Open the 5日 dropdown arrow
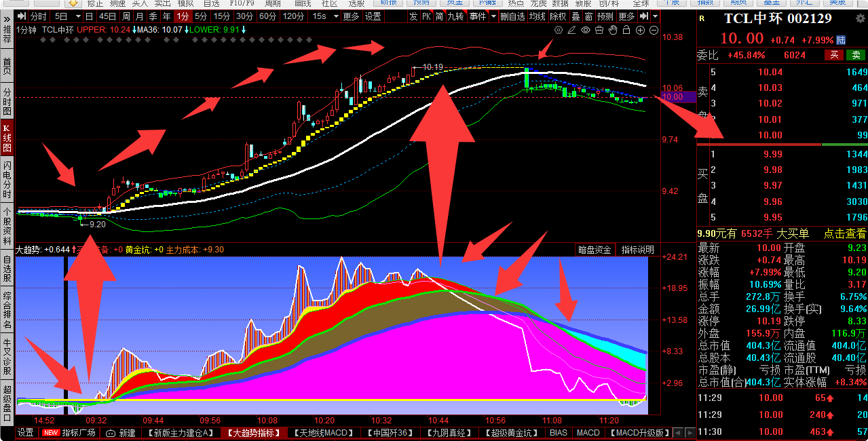The height and width of the screenshot is (441, 868). pos(78,16)
